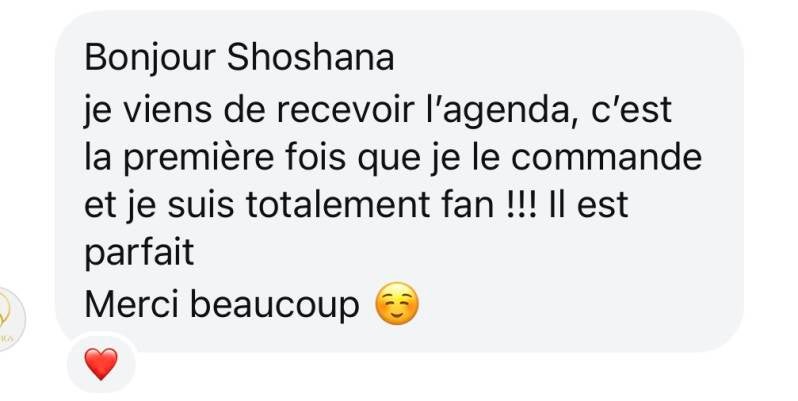Click the word totalement
This screenshot has width=798, height=401.
click(x=338, y=205)
